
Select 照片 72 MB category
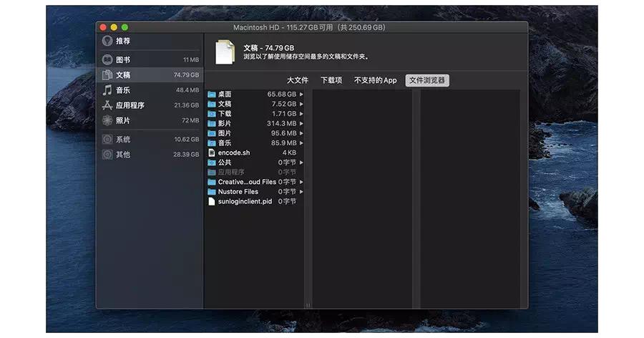coord(150,120)
